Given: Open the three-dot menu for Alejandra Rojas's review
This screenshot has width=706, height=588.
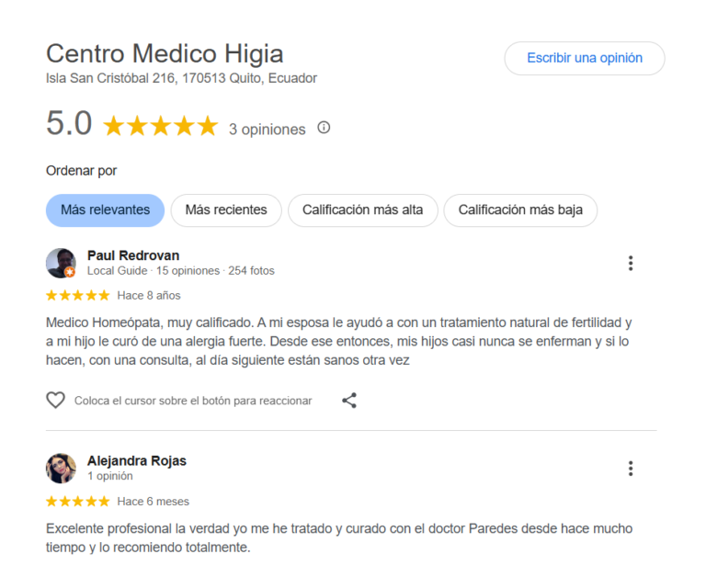Looking at the screenshot, I should (631, 469).
